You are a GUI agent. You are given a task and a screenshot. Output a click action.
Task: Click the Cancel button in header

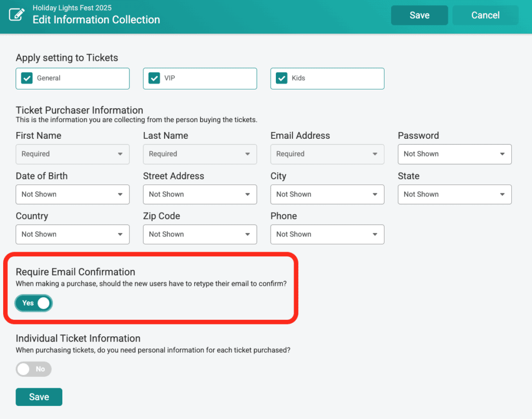click(485, 15)
